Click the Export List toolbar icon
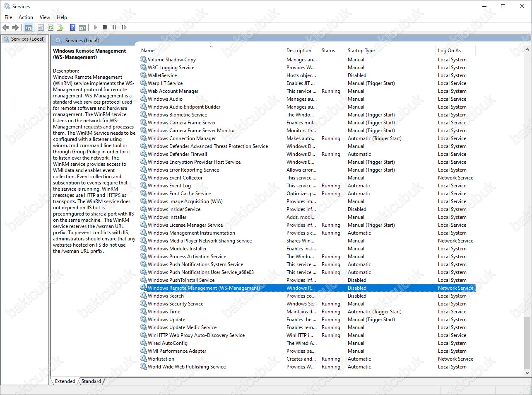532x395 pixels. (60, 27)
